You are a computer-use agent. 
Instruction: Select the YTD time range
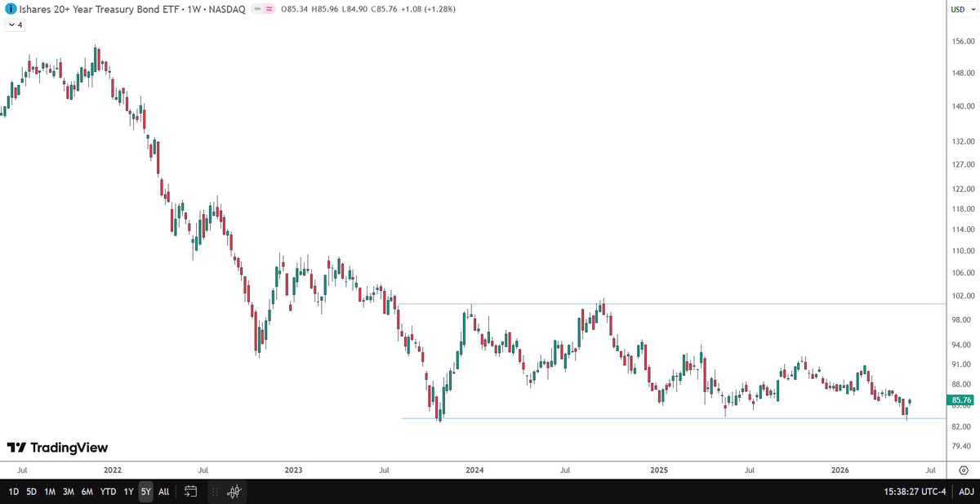pyautogui.click(x=108, y=492)
